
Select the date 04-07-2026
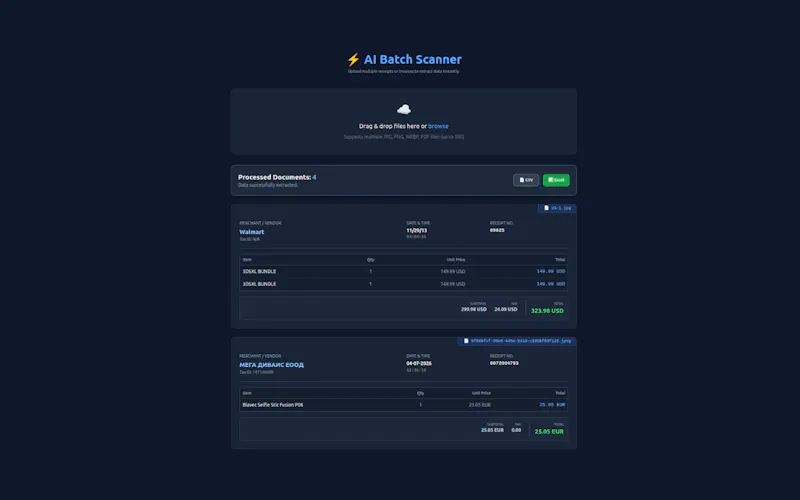419,363
